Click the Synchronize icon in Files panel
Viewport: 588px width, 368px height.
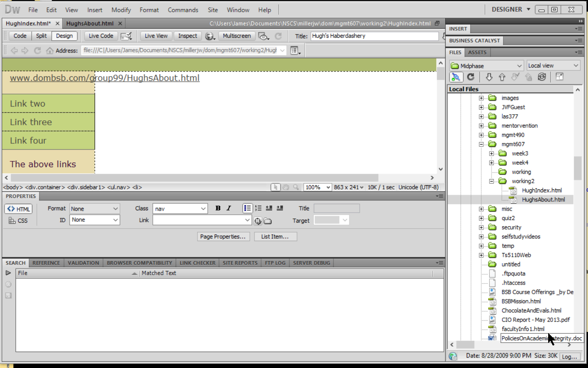coord(542,77)
